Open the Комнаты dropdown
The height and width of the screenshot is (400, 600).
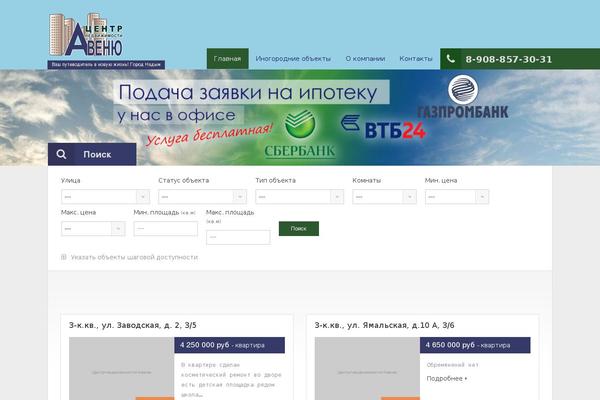(384, 197)
